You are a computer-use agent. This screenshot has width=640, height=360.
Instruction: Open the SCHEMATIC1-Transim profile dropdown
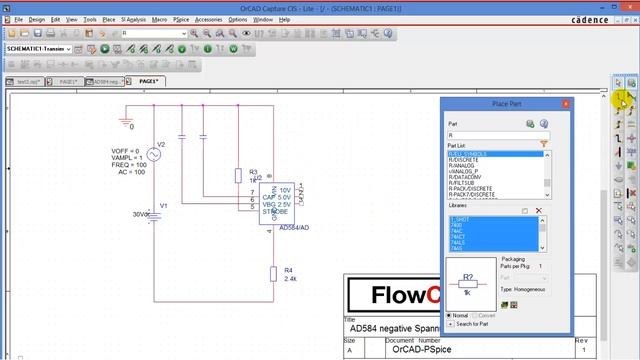pos(68,49)
